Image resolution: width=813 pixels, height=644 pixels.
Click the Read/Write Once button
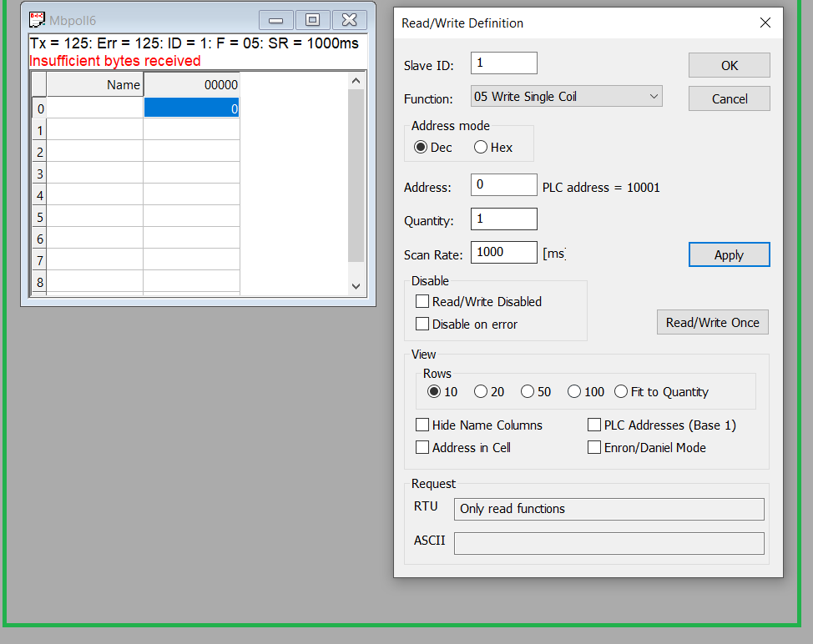(712, 323)
